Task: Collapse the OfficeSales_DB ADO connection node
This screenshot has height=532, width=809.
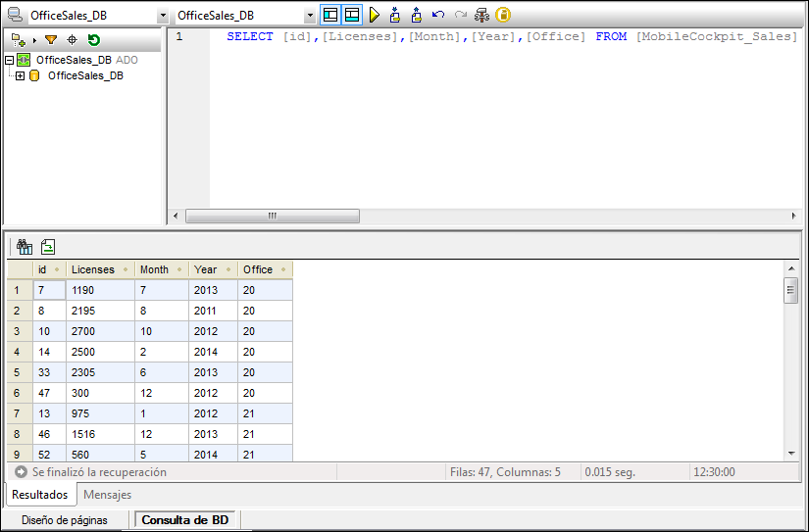Action: [9, 60]
